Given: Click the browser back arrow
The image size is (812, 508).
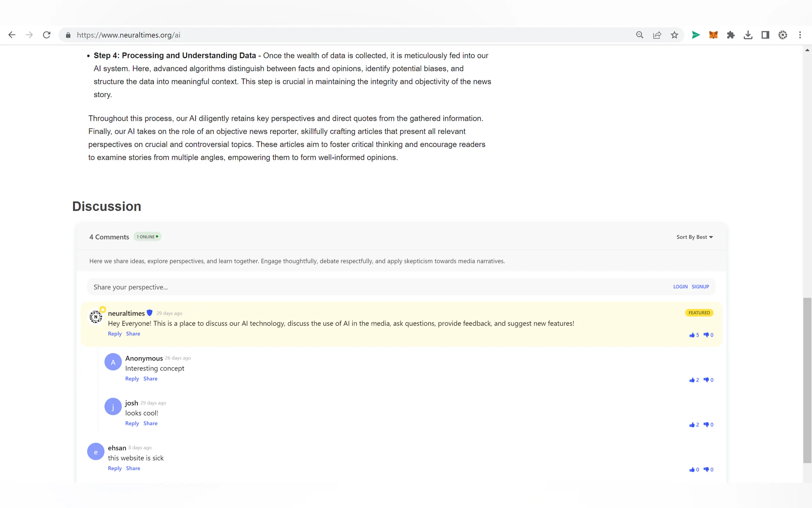Looking at the screenshot, I should pos(12,35).
